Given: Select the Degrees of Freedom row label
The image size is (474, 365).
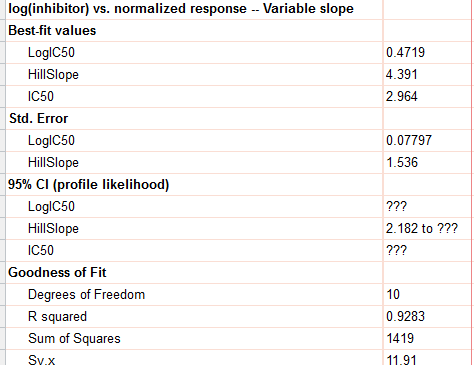Looking at the screenshot, I should 86,294.
